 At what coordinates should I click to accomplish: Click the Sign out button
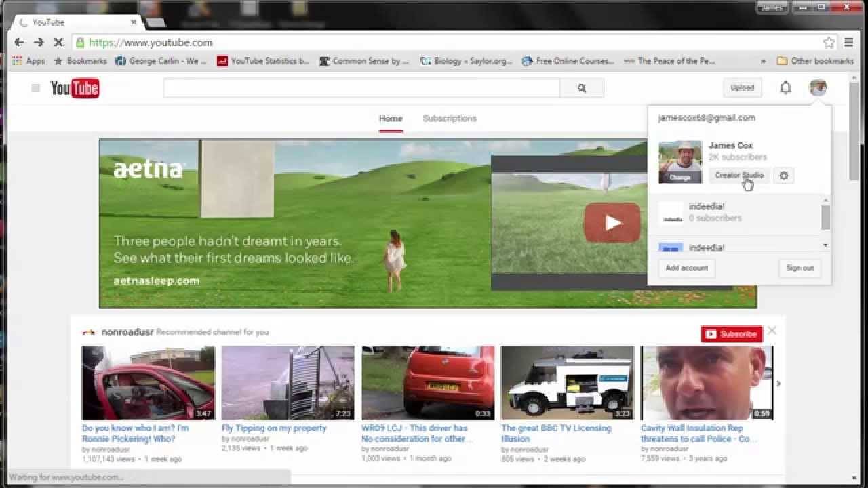(x=800, y=268)
